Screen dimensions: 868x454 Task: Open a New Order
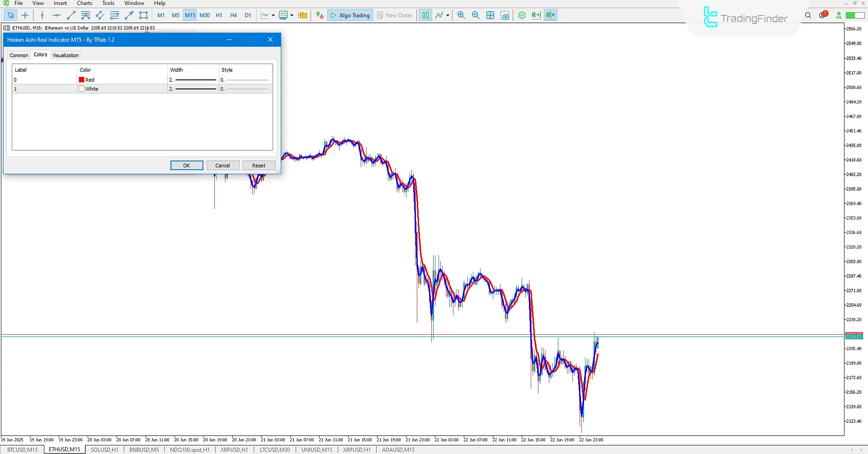click(x=394, y=15)
